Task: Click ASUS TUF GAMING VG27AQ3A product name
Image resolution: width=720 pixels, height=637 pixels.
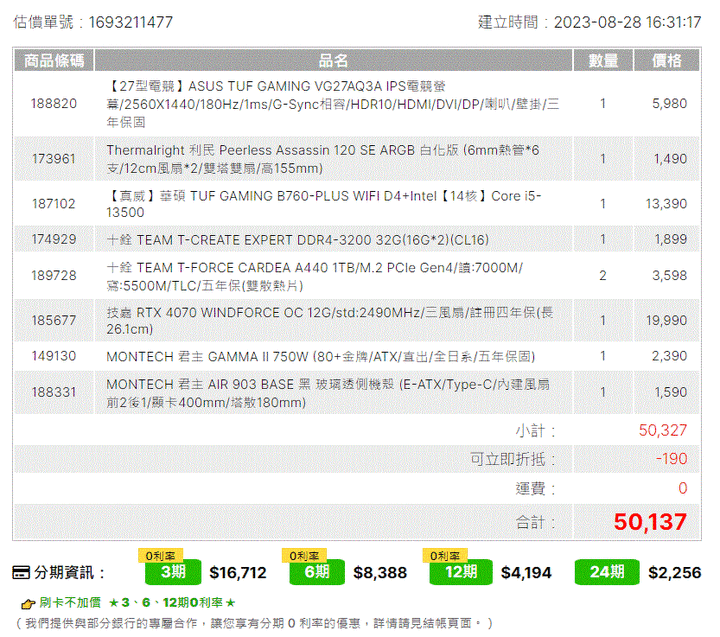Action: (333, 104)
